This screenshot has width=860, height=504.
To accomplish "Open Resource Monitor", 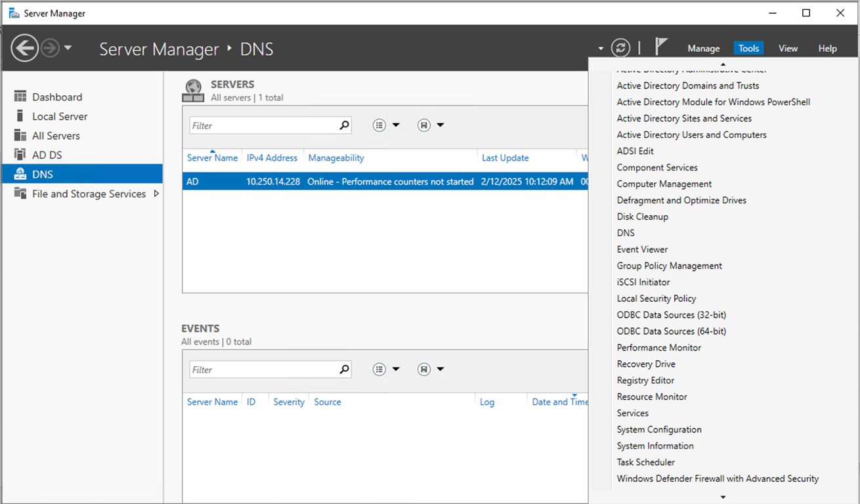I will (652, 397).
